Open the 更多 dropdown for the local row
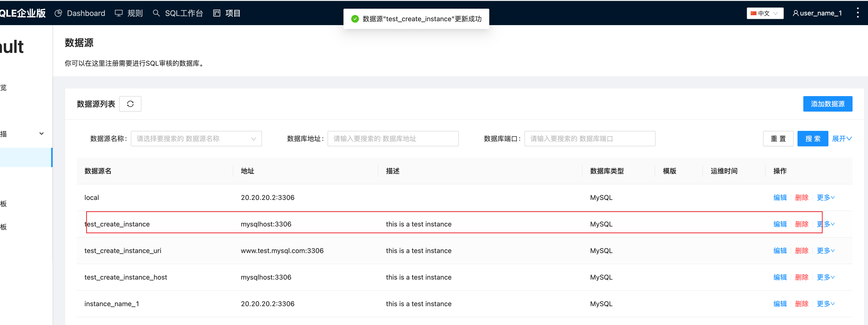 point(825,198)
